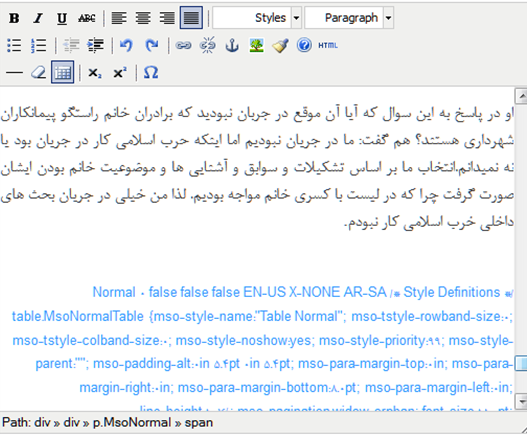Open the Paragraph format dropdown

pos(349,17)
